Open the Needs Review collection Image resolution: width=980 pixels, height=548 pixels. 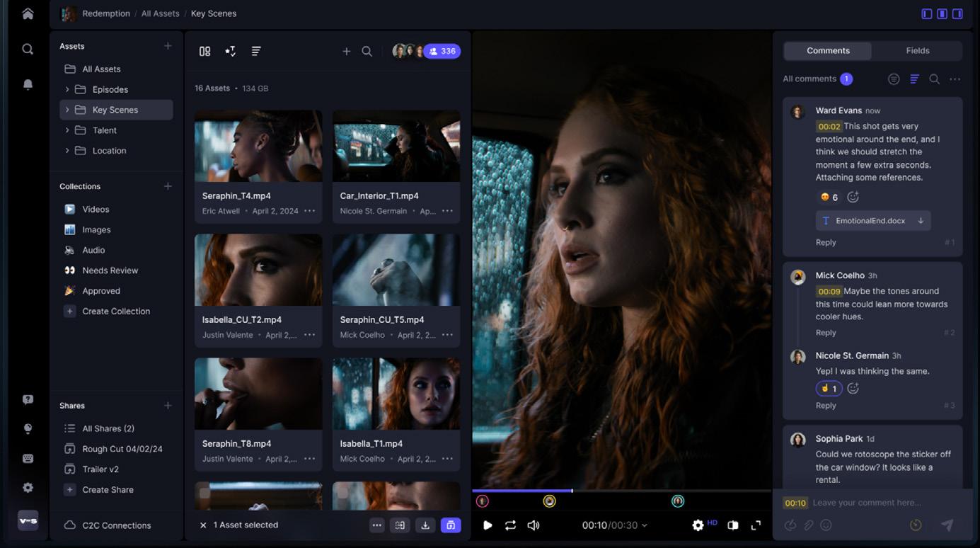coord(110,270)
